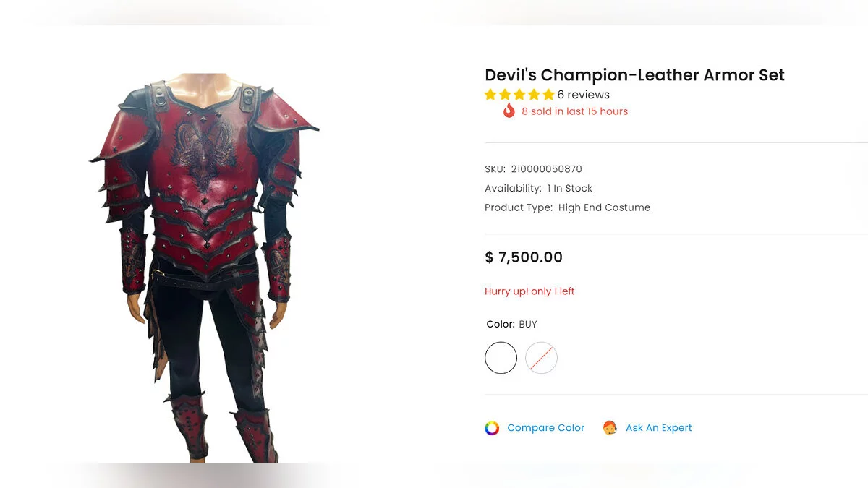Viewport: 868px width, 488px height.
Task: Select the white color swatch
Action: click(x=501, y=358)
